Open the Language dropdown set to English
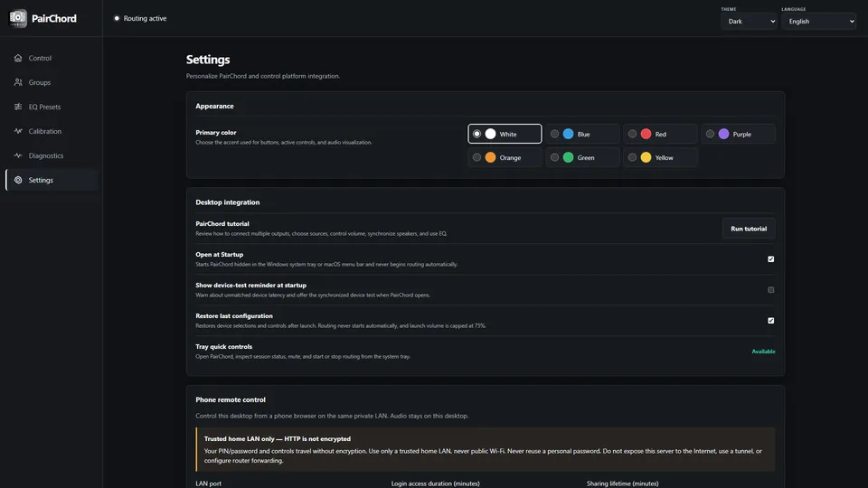Image resolution: width=868 pixels, height=488 pixels. tap(819, 22)
